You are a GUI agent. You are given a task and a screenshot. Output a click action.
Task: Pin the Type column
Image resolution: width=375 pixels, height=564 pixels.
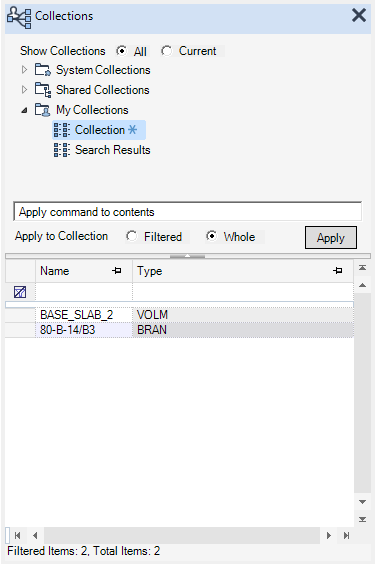click(x=338, y=270)
